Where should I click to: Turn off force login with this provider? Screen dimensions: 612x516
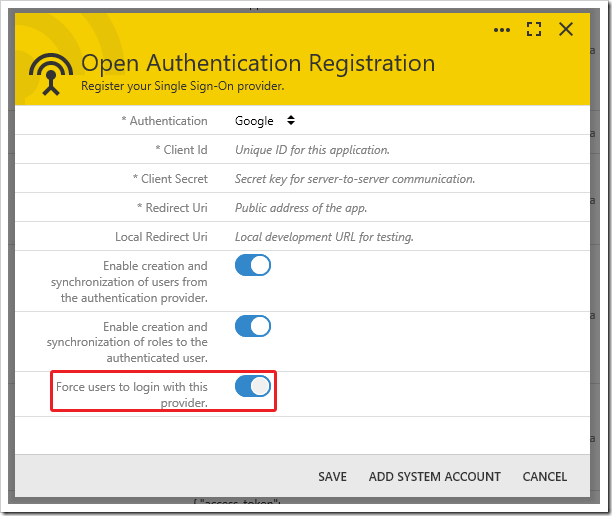pos(253,386)
